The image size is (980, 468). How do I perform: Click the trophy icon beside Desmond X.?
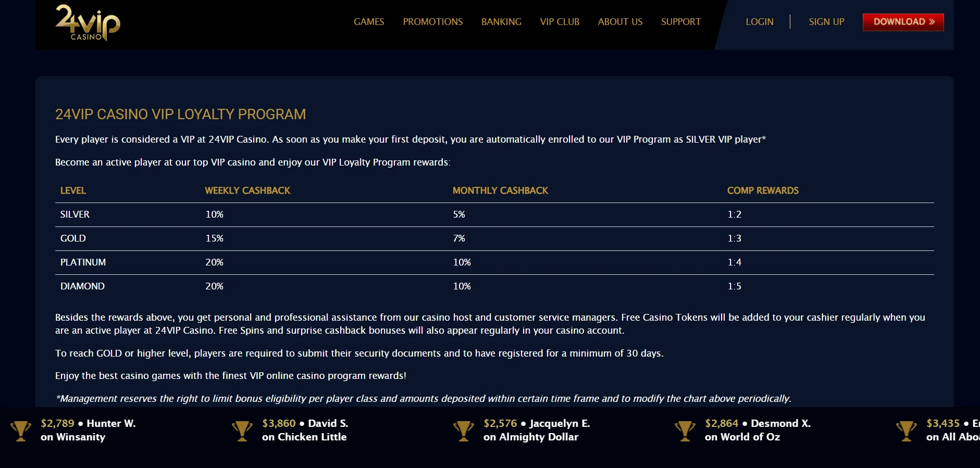click(685, 431)
